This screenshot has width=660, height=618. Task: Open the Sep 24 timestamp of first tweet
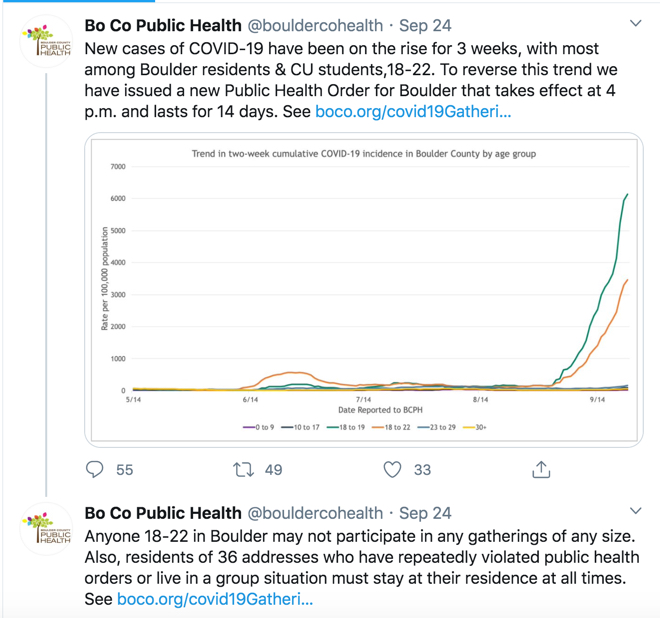425,26
